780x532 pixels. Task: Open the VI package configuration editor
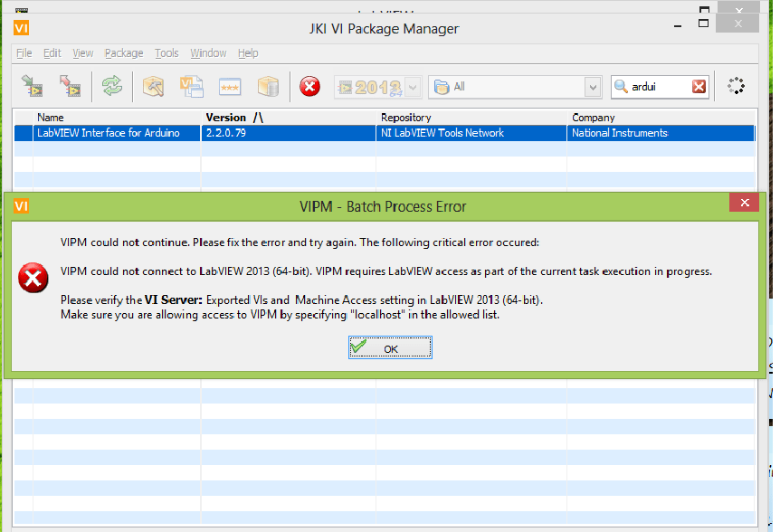point(191,85)
